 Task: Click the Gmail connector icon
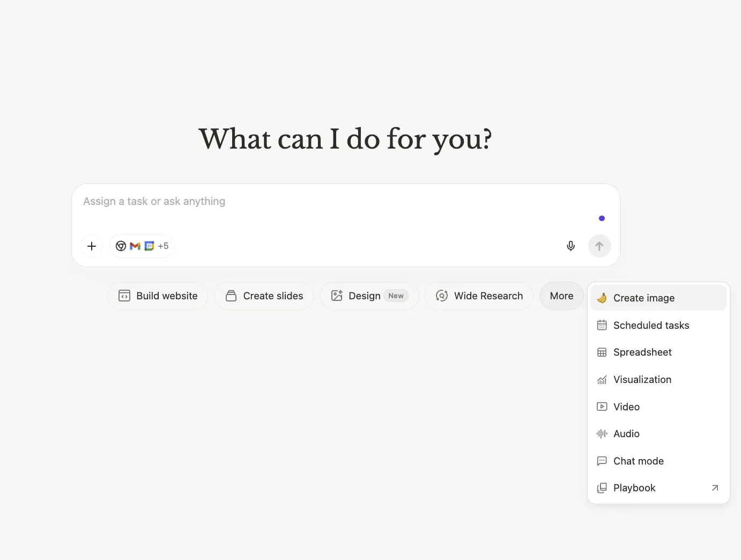pos(135,246)
